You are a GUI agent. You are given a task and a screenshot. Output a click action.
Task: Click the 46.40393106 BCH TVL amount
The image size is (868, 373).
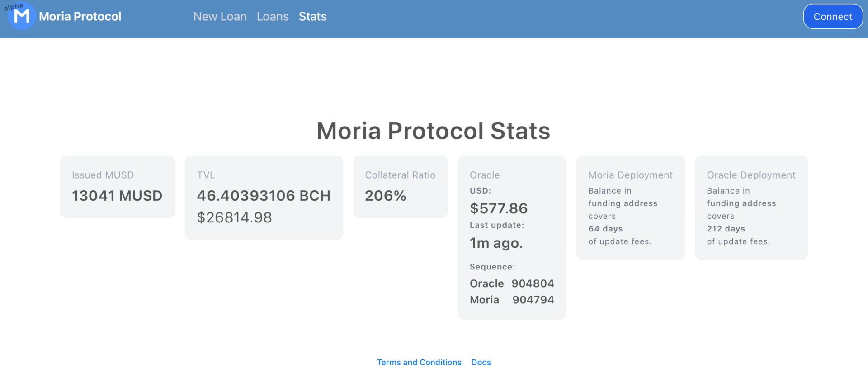tap(264, 196)
